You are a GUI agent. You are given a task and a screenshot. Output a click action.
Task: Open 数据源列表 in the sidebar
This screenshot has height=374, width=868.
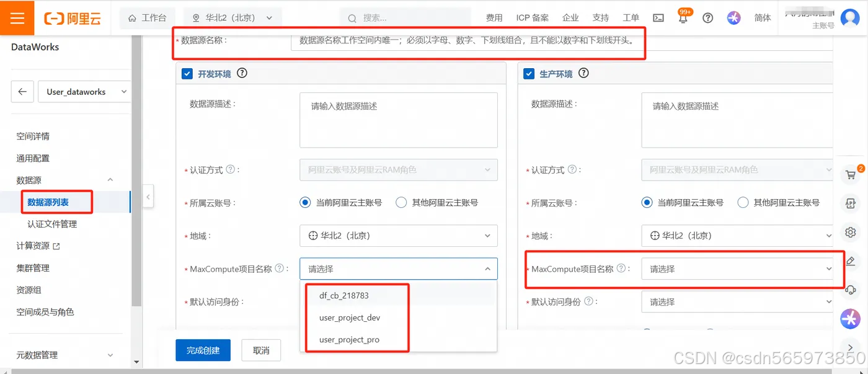[48, 202]
